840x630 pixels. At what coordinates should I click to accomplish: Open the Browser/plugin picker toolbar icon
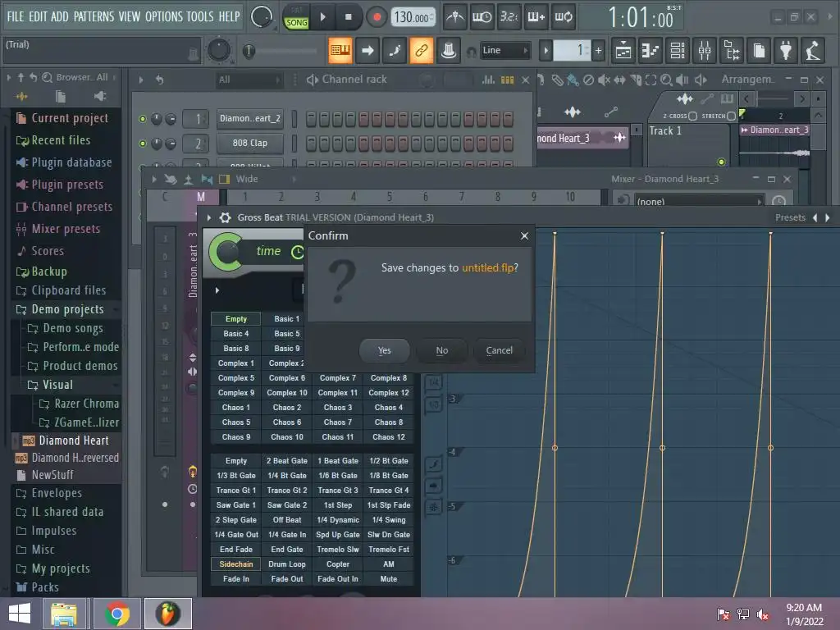pyautogui.click(x=732, y=50)
